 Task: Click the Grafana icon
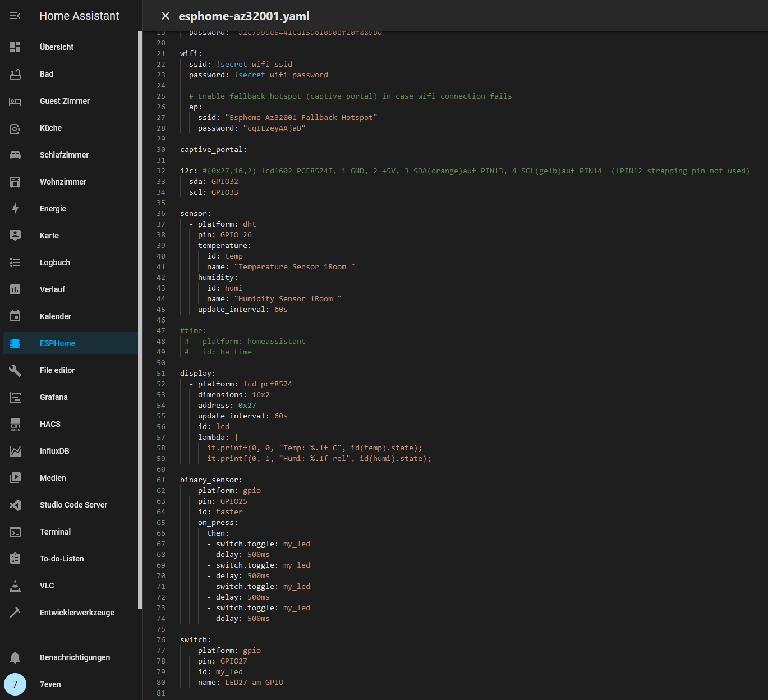(x=15, y=397)
